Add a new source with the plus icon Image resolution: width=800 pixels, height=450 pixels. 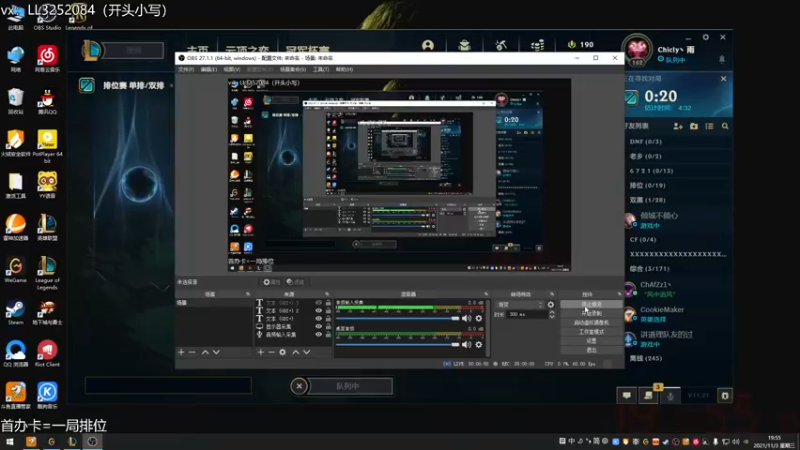[260, 352]
